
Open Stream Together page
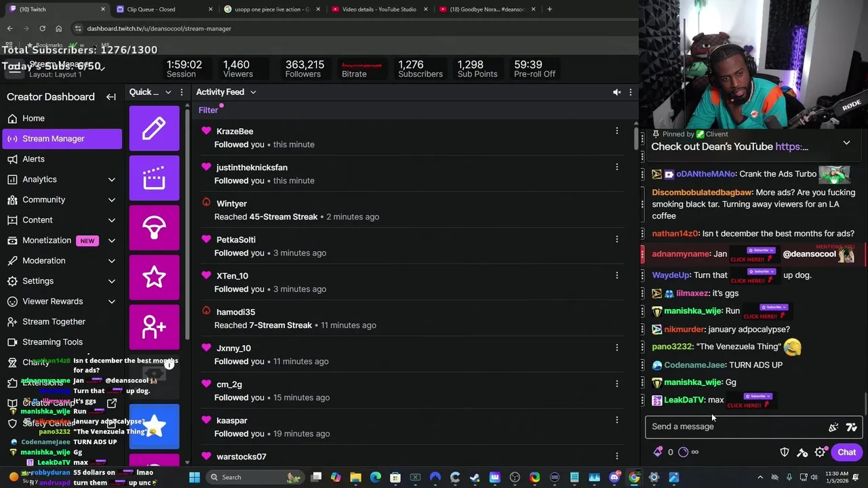(x=62, y=321)
